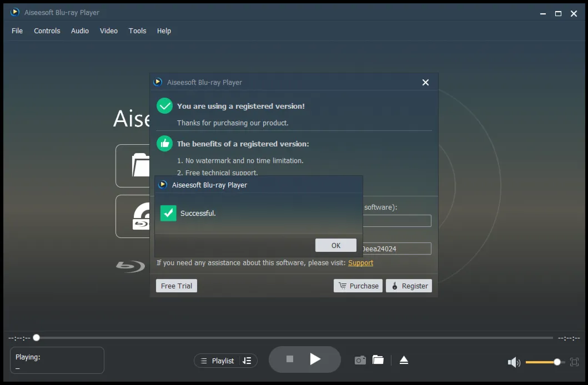Open the Support link
Viewport: 588px width, 385px height.
click(360, 263)
